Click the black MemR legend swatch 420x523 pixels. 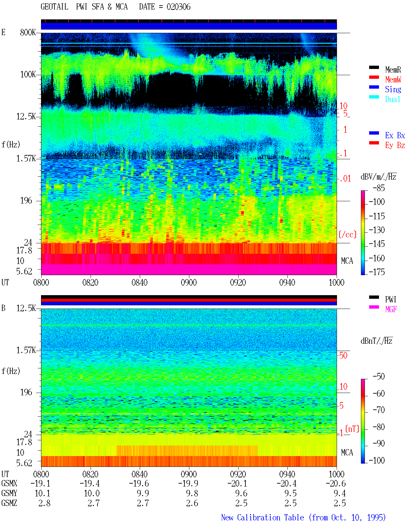click(374, 68)
